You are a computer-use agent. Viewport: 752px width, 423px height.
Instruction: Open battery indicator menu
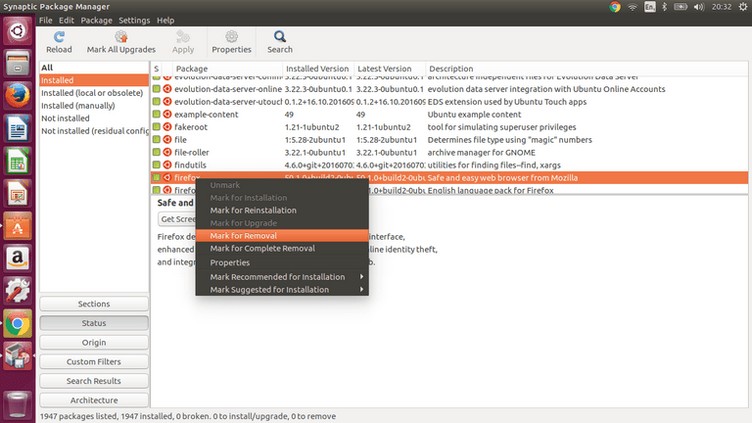681,7
